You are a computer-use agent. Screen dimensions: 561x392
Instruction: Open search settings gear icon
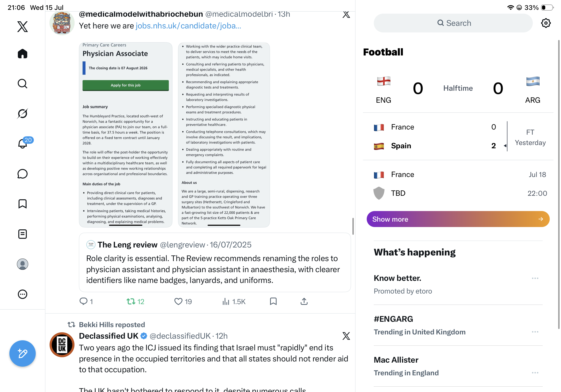[545, 23]
